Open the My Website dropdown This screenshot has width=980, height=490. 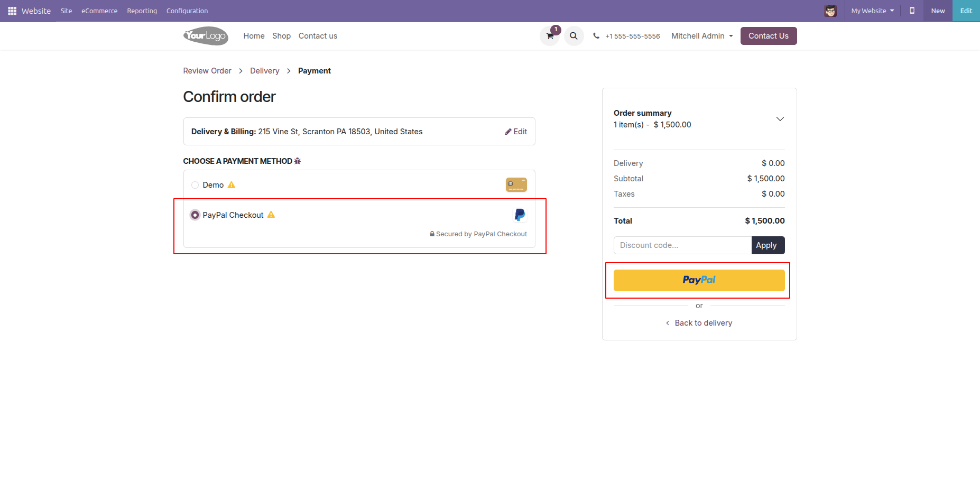point(873,11)
